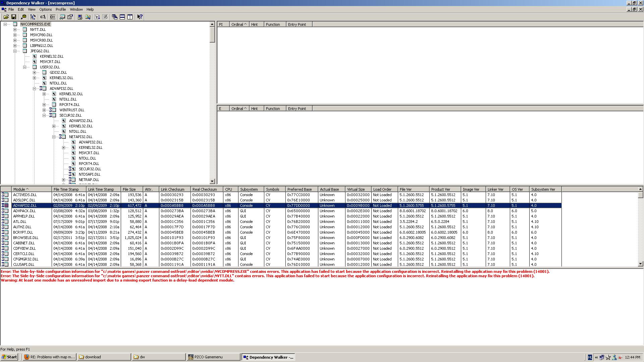Collapse the JPEG62.DLL tree node
The height and width of the screenshot is (362, 644).
pos(15,51)
